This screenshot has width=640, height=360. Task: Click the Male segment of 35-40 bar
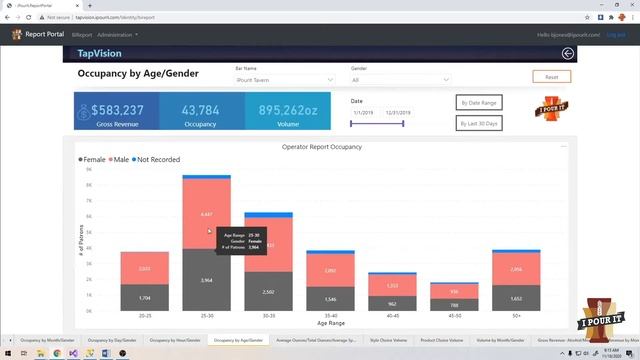click(x=331, y=270)
